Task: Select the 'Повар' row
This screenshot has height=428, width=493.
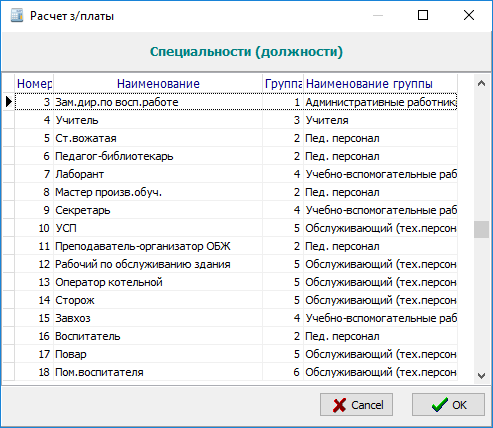Action: [x=236, y=354]
